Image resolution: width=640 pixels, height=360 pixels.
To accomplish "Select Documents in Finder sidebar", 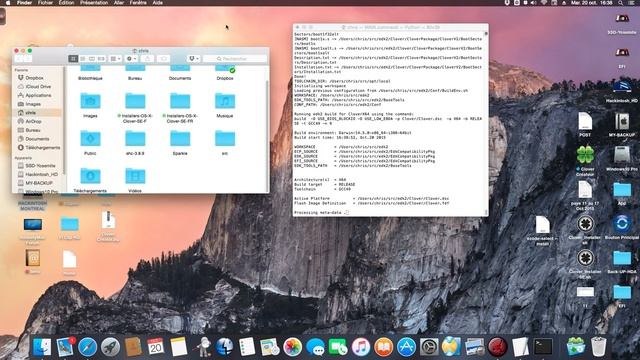I will point(38,139).
